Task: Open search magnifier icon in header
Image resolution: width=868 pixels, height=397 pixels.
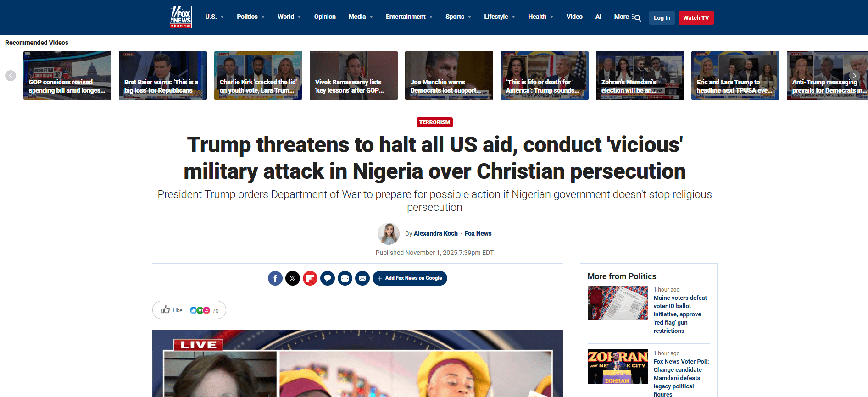Action: 638,18
